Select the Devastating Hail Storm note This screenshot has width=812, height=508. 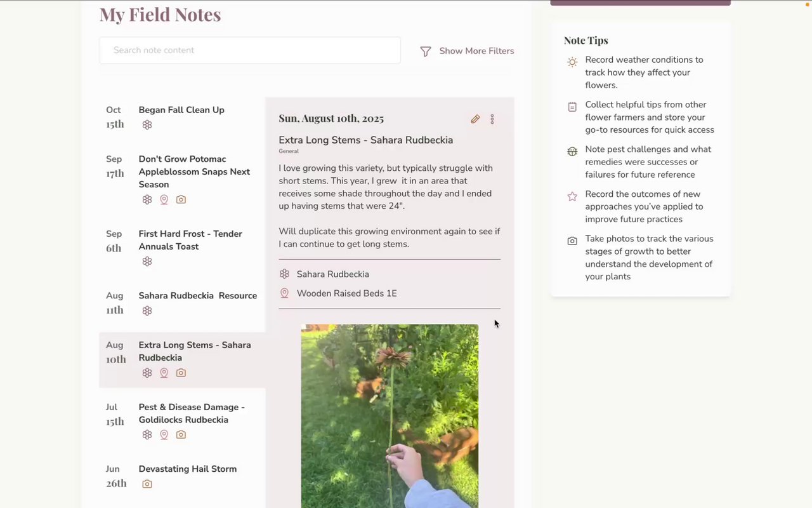pos(187,469)
